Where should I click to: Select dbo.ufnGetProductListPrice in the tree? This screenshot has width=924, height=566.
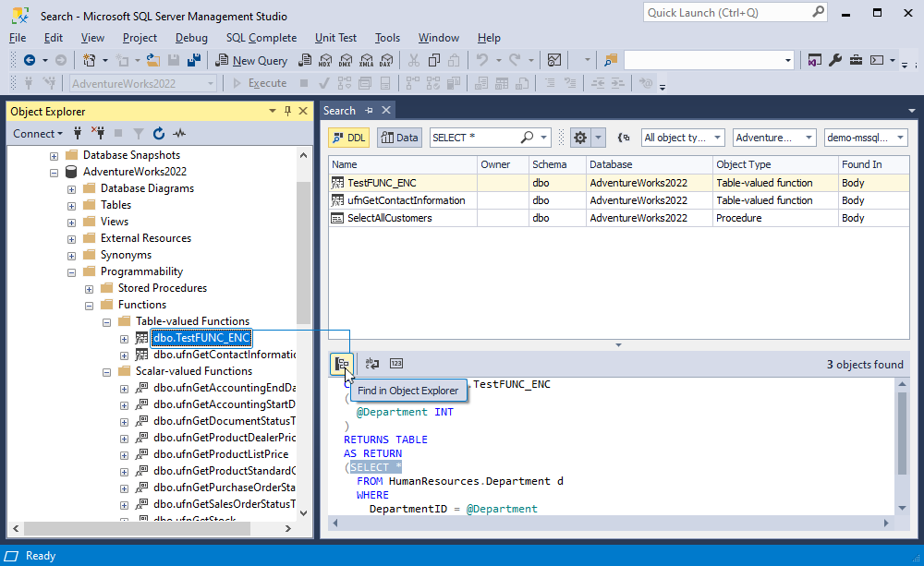click(x=221, y=454)
